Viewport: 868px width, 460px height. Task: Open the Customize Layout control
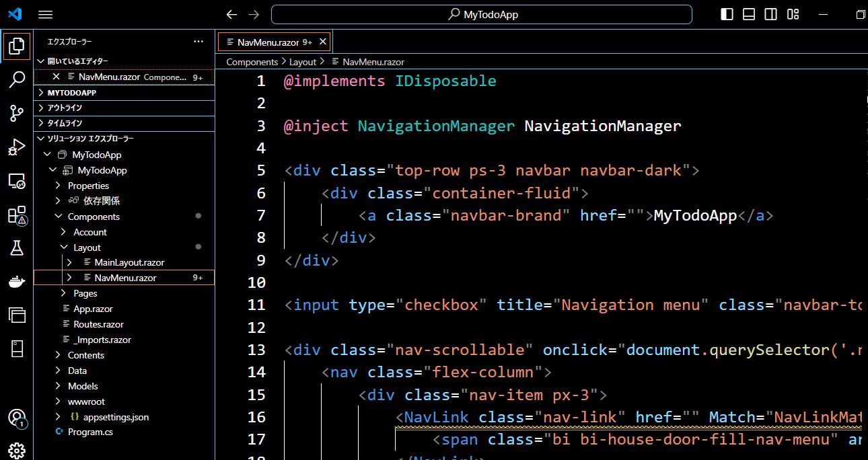tap(793, 13)
